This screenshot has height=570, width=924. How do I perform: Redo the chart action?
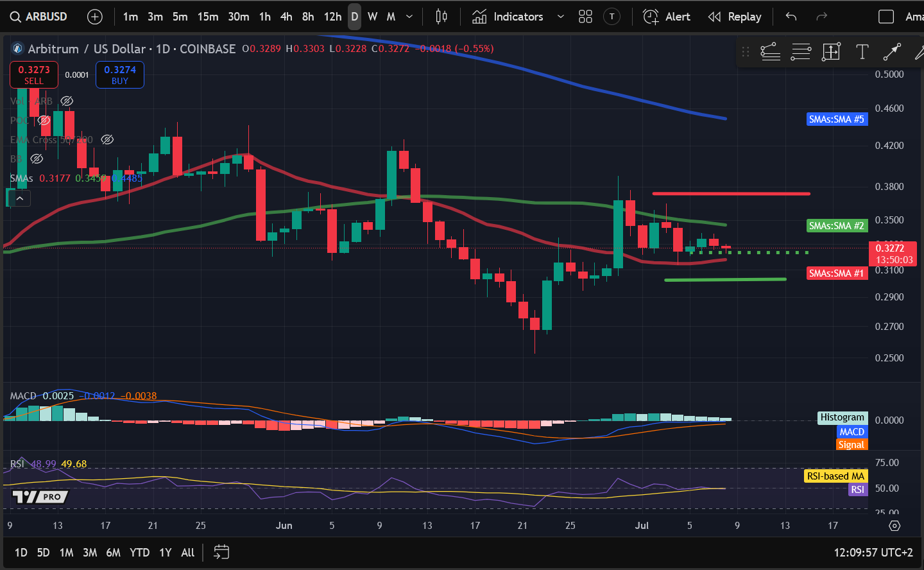click(x=822, y=17)
